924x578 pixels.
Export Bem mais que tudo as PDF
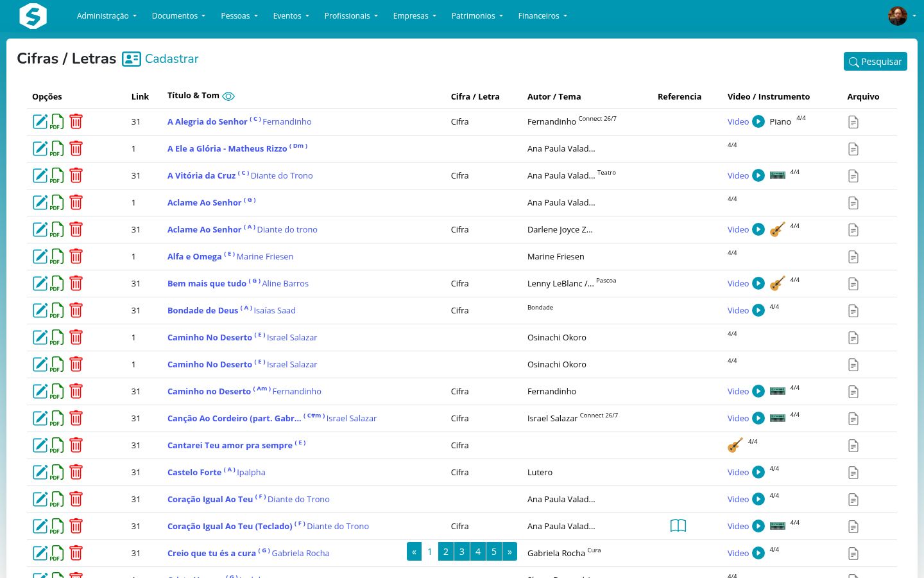coord(57,283)
